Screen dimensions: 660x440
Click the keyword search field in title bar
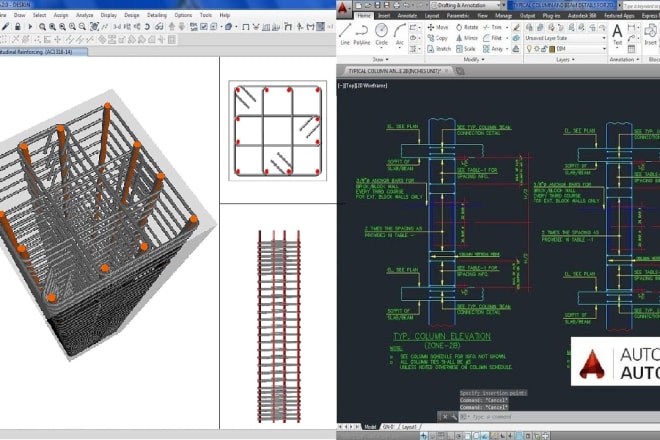point(640,5)
